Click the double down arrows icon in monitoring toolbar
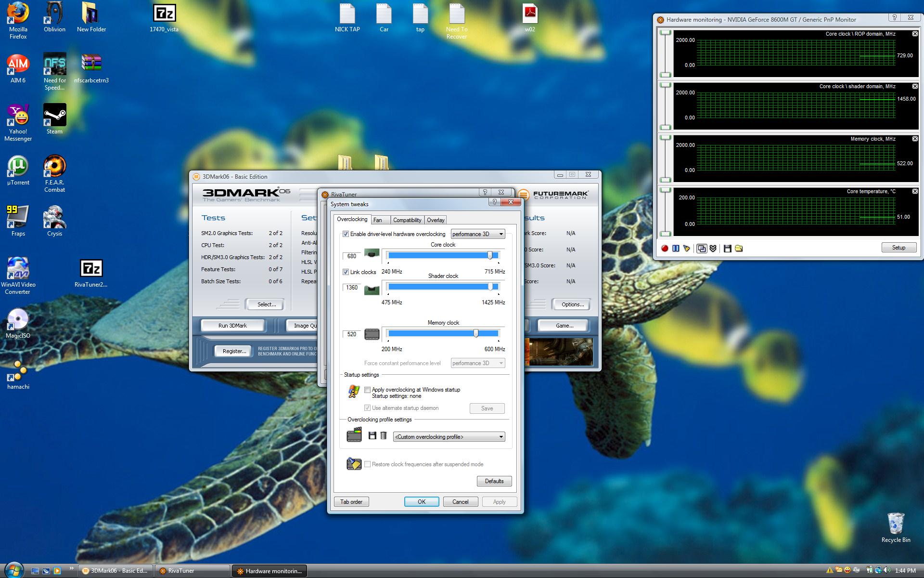 click(x=713, y=249)
